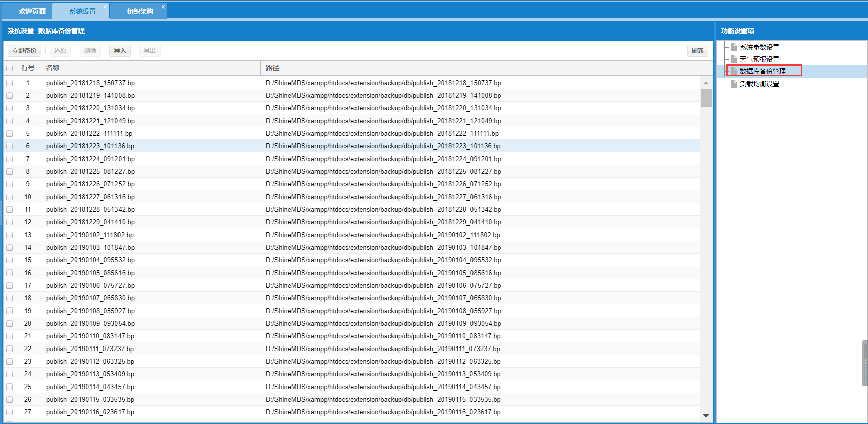Screen dimensions: 868x424
Task: Click the 立即备份 button
Action: coord(24,51)
